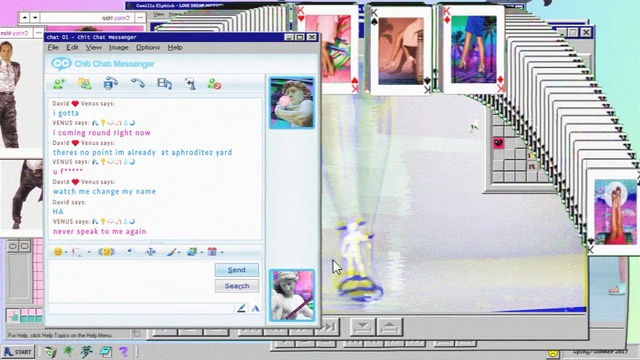This screenshot has height=360, width=640.
Task: Click the message "watch me change my name"
Action: click(x=104, y=191)
